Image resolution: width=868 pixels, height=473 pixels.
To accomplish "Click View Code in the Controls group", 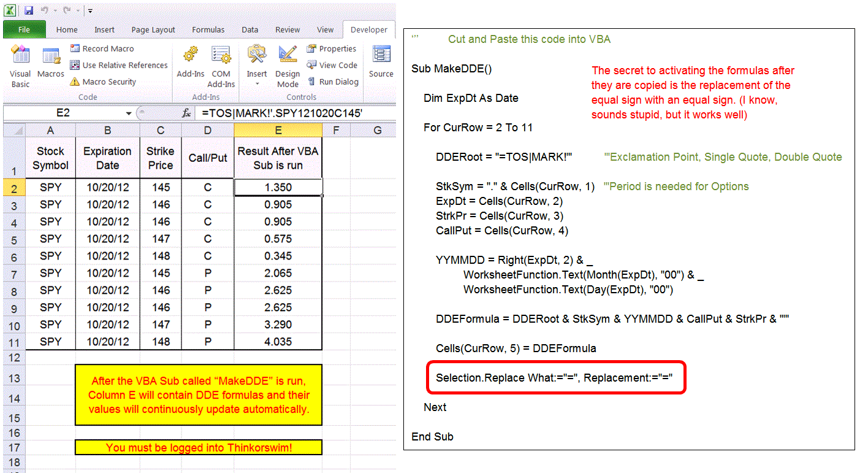I will pos(332,65).
